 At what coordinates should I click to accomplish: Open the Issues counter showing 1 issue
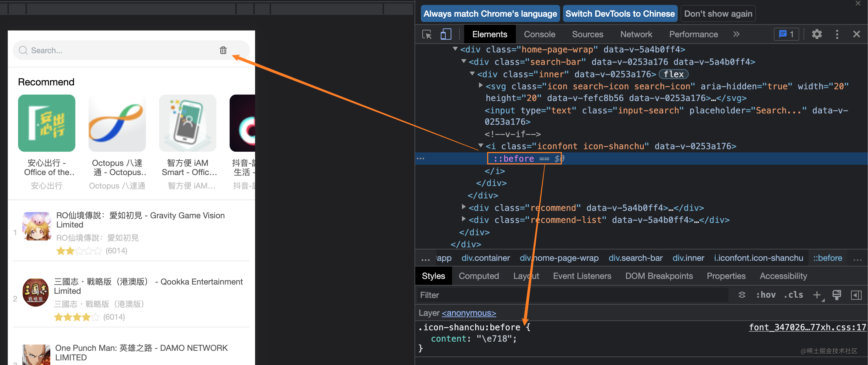(x=786, y=34)
